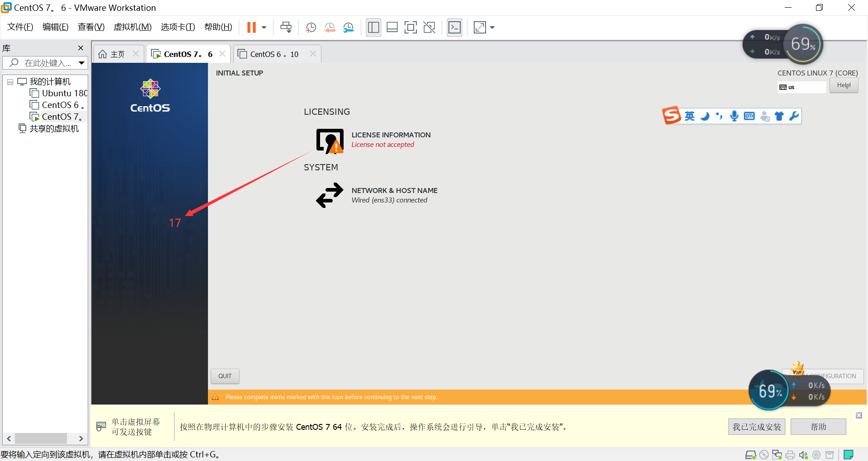
Task: Click the printer status icon
Action: pyautogui.click(x=790, y=455)
